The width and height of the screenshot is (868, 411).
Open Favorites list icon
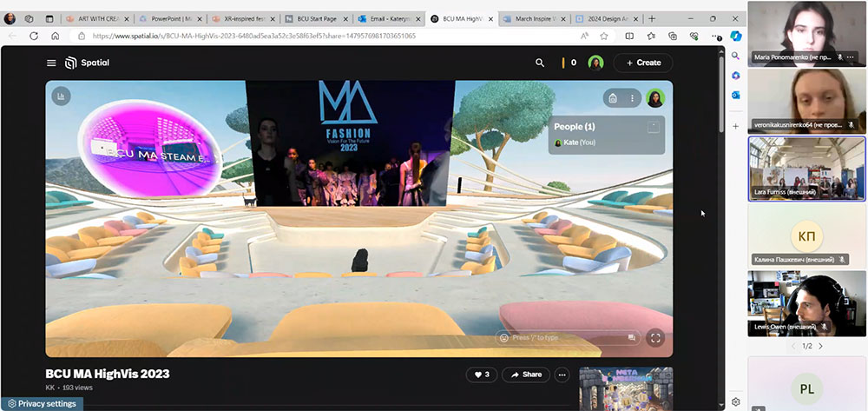click(x=651, y=36)
